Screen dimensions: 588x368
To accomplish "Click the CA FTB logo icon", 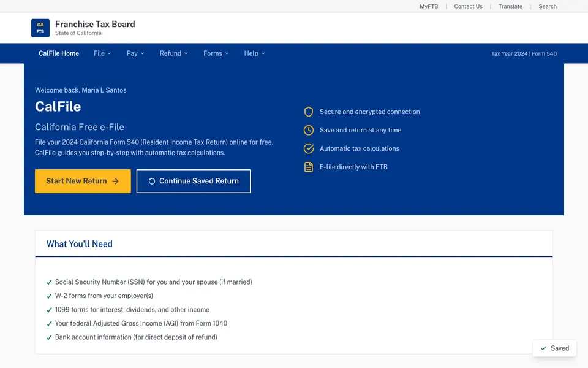I will click(40, 28).
